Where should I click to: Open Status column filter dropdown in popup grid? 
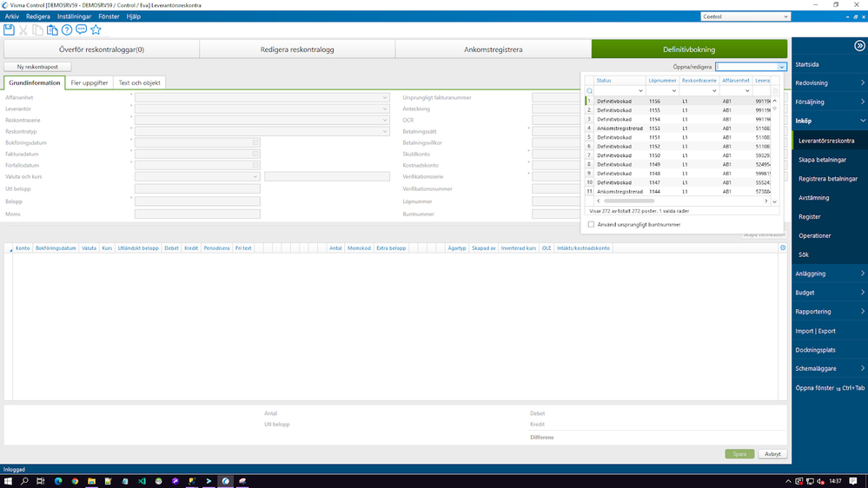click(x=640, y=91)
